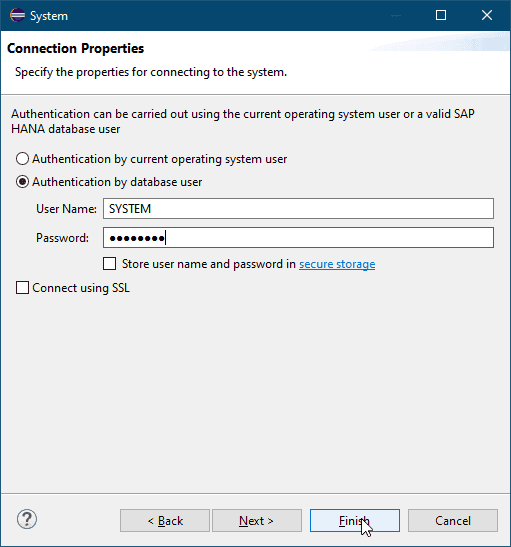
Task: Go to previous step with Back
Action: click(165, 520)
